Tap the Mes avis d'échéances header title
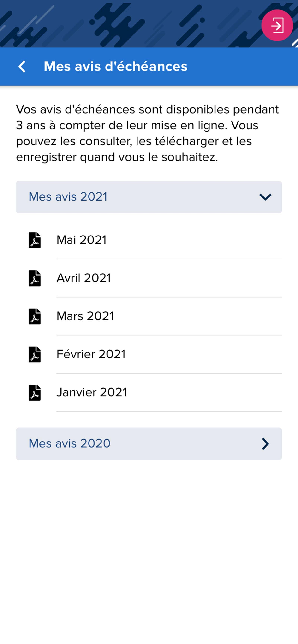Viewport: 298px width, 644px height. tap(115, 67)
